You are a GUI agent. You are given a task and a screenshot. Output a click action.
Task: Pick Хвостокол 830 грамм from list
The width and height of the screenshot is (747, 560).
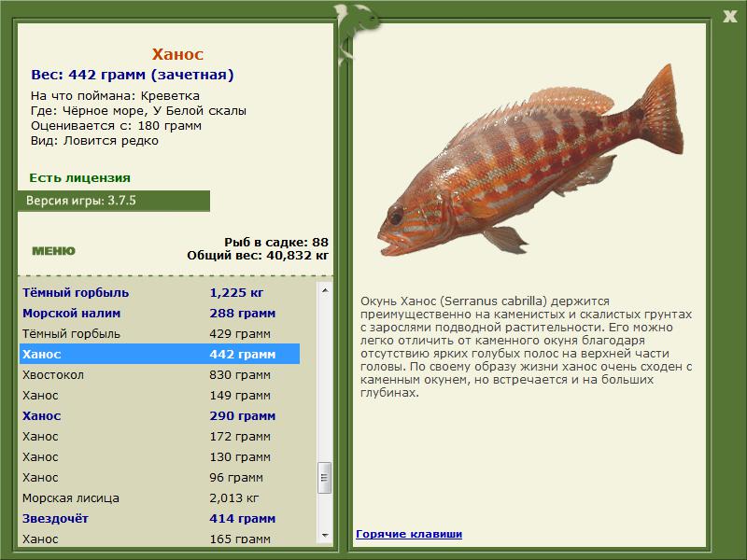click(x=159, y=375)
